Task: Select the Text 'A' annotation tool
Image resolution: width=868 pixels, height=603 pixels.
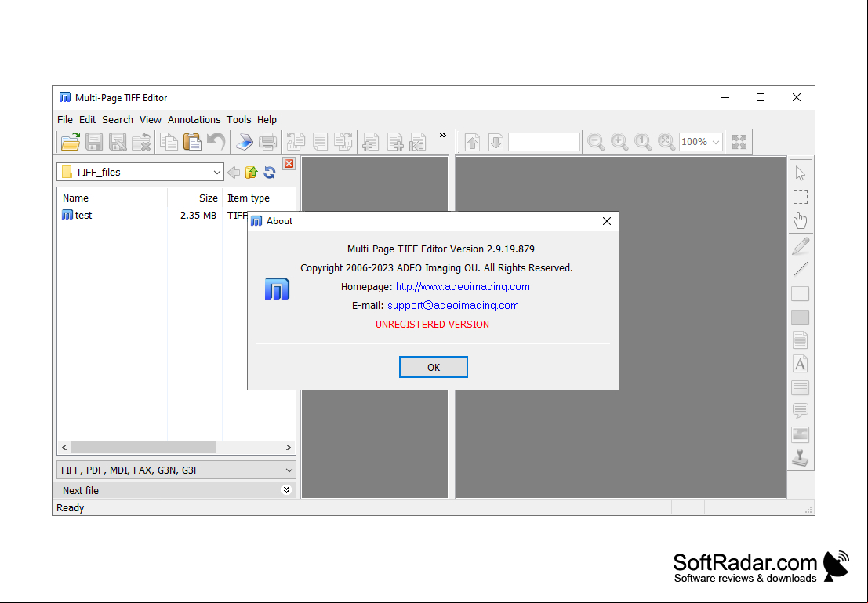Action: pyautogui.click(x=801, y=364)
